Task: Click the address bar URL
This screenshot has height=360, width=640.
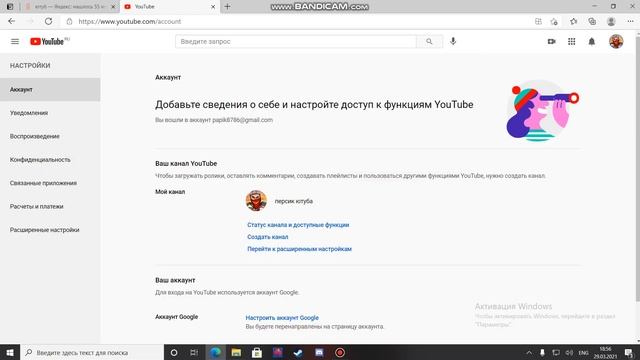Action: click(129, 21)
